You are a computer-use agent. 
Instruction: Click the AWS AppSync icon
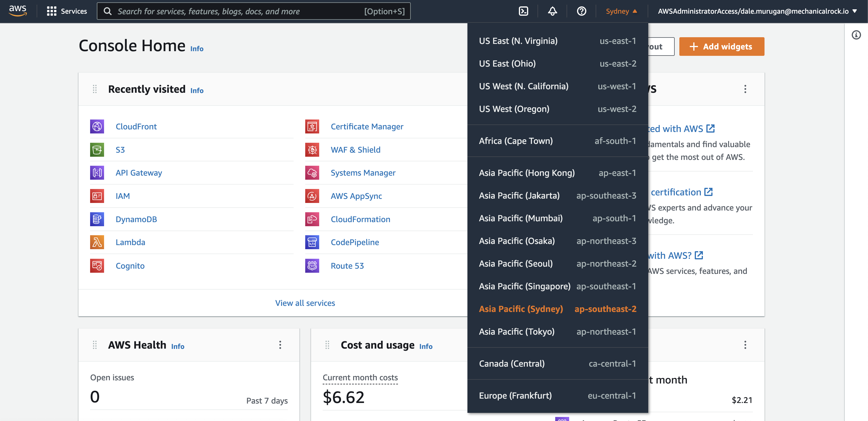pyautogui.click(x=312, y=196)
